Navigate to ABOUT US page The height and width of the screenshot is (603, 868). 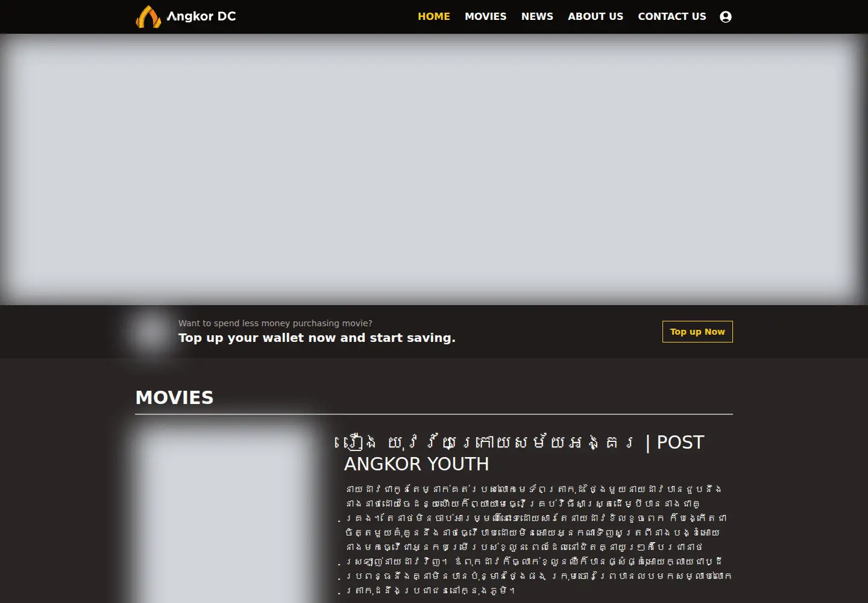point(596,16)
